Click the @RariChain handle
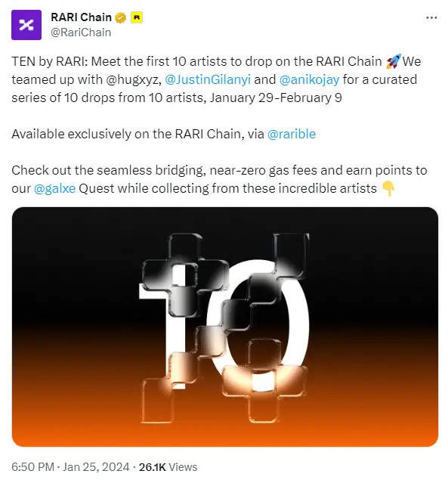This screenshot has width=448, height=480. 81,33
